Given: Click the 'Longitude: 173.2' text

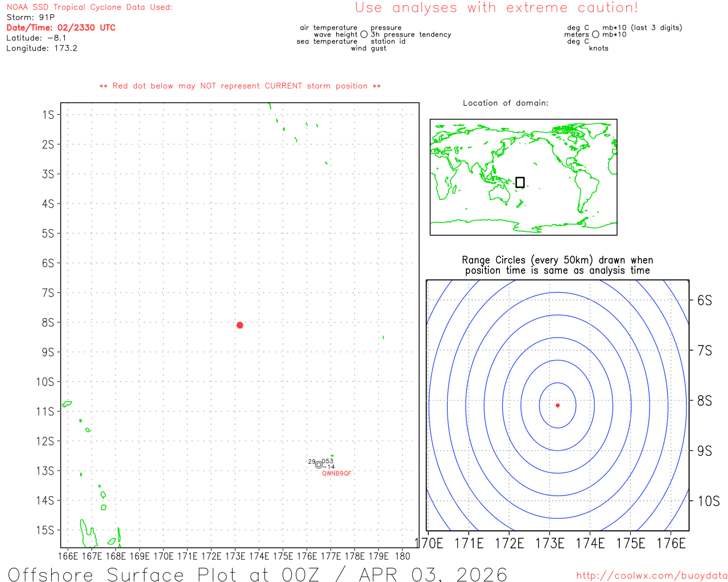Looking at the screenshot, I should [42, 48].
